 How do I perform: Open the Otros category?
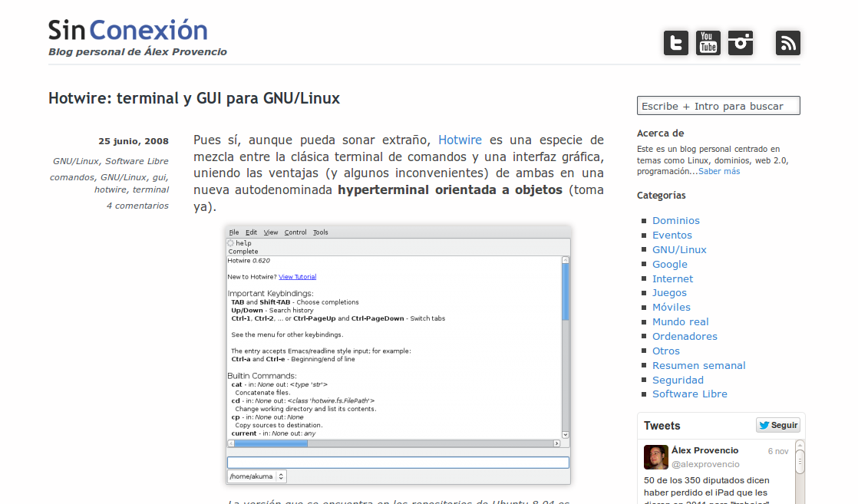tap(666, 351)
